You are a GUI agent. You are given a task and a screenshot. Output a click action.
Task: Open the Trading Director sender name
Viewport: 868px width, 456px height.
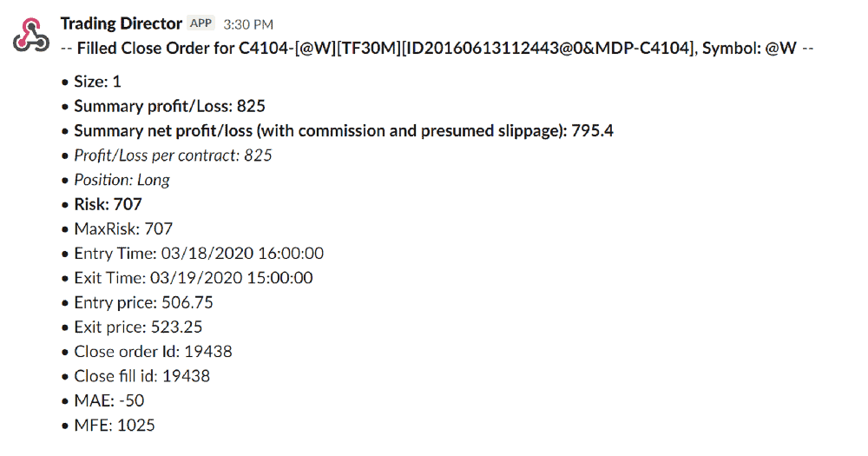coord(122,23)
